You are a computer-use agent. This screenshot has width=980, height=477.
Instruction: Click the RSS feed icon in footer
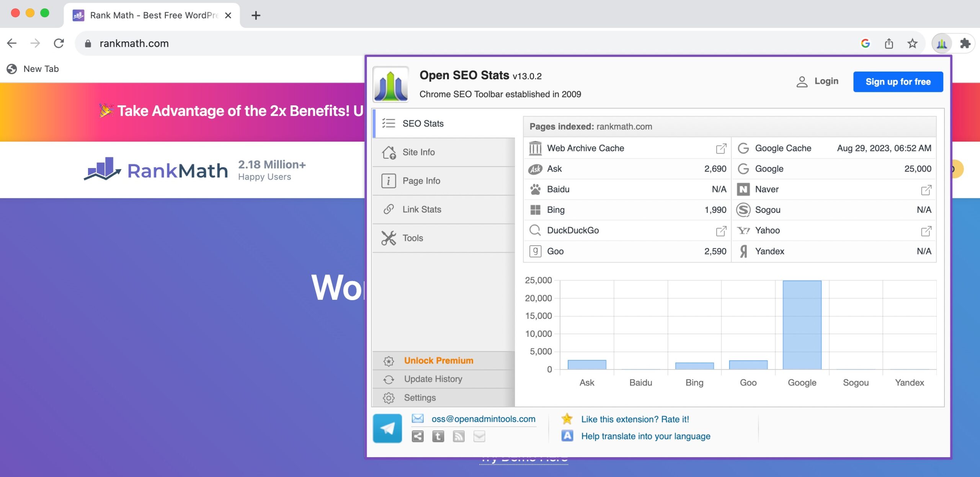point(459,436)
